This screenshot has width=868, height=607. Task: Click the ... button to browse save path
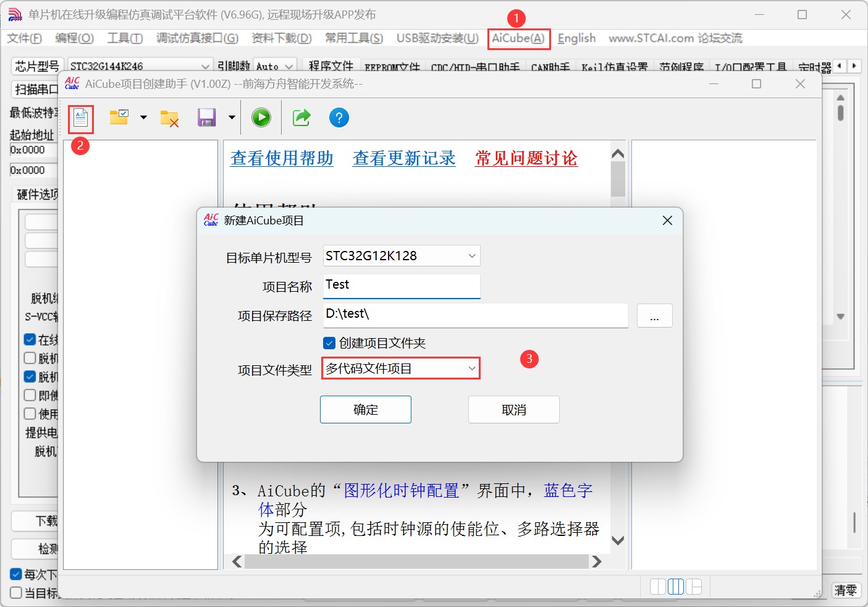coord(654,316)
